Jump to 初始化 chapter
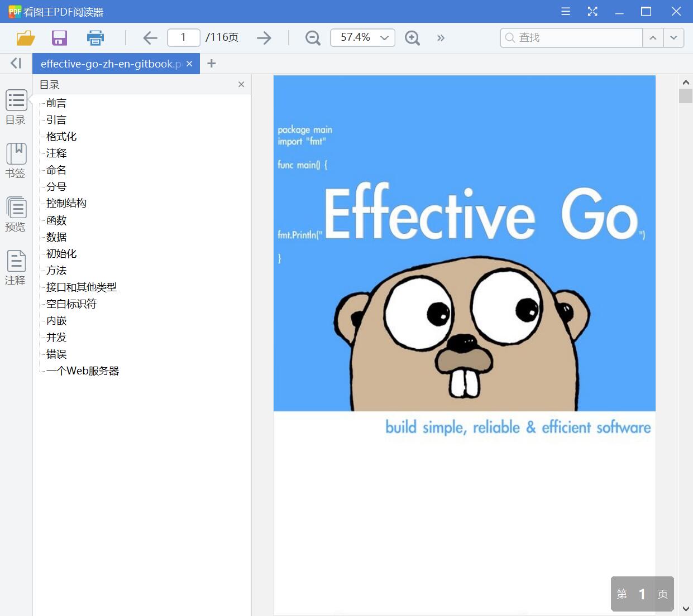The width and height of the screenshot is (693, 616). click(61, 254)
